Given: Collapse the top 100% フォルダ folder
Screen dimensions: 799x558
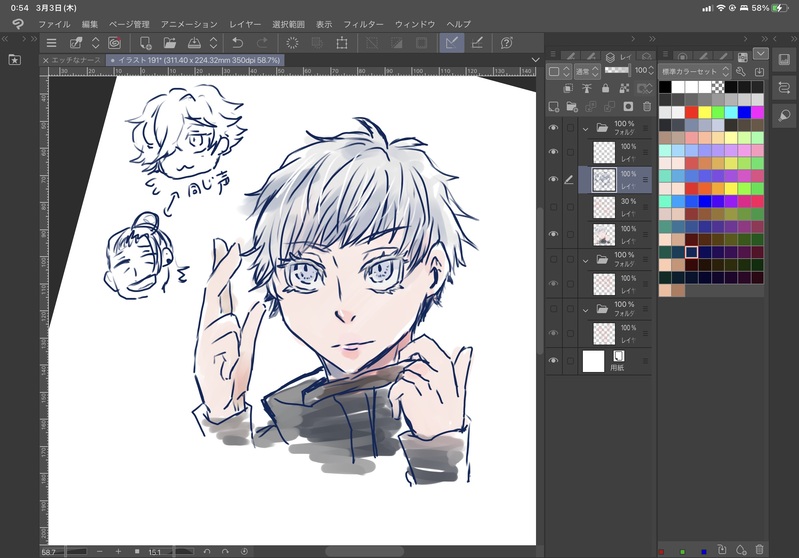Looking at the screenshot, I should [x=585, y=129].
